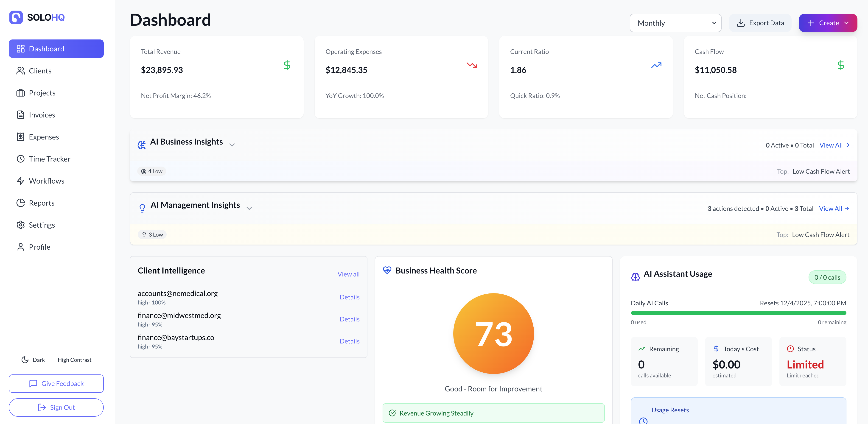Click the Sign Out button
The height and width of the screenshot is (424, 868).
(x=56, y=407)
